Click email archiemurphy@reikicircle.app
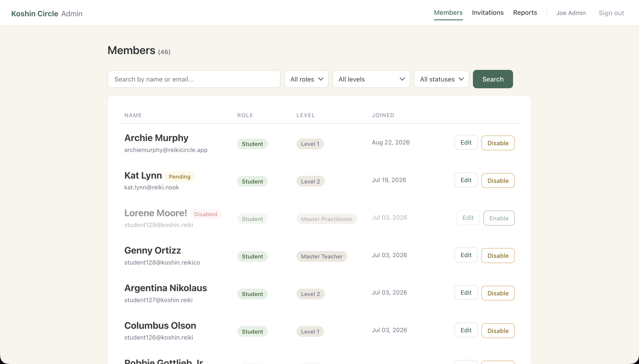The image size is (639, 364). tap(166, 150)
